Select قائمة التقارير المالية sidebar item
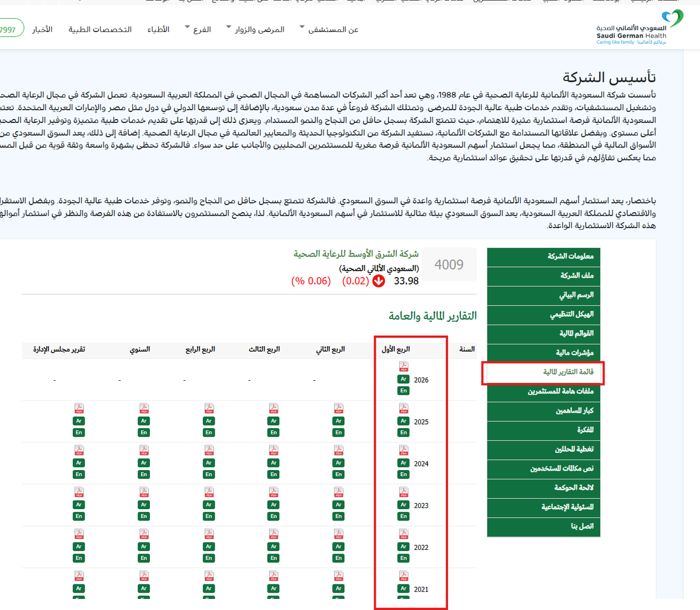This screenshot has width=700, height=610. point(542,372)
